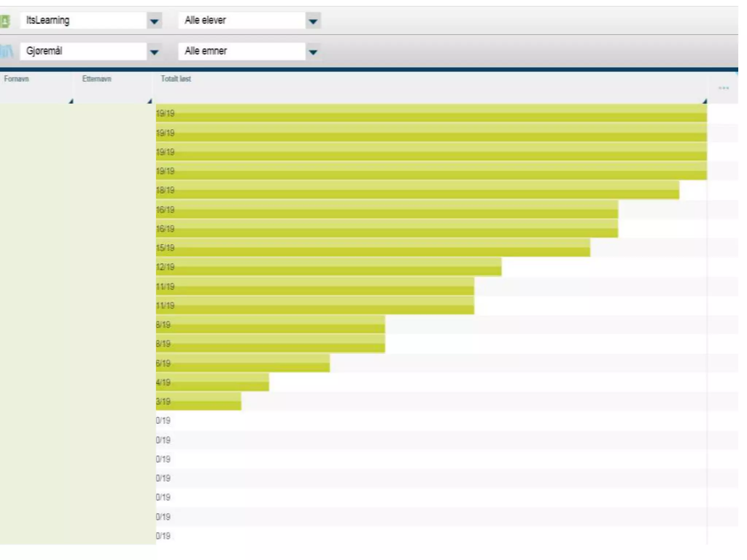Viewport: 747px width, 560px height.
Task: Click the Totalt løst column header
Action: 176,79
